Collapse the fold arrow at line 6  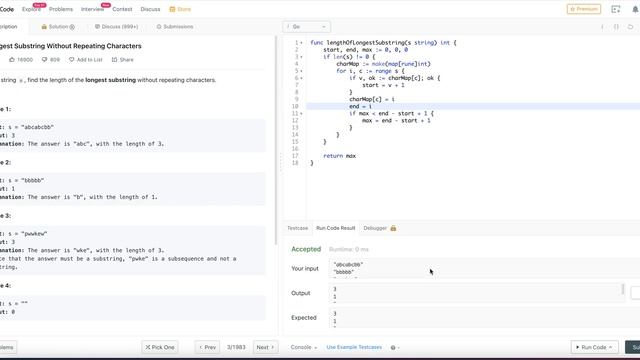(x=301, y=78)
